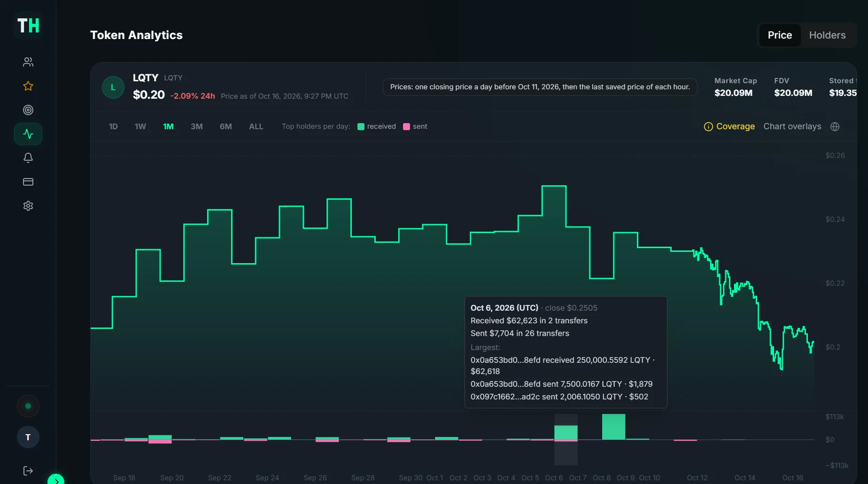Open the users sidebar icon
The height and width of the screenshot is (484, 868).
[28, 62]
